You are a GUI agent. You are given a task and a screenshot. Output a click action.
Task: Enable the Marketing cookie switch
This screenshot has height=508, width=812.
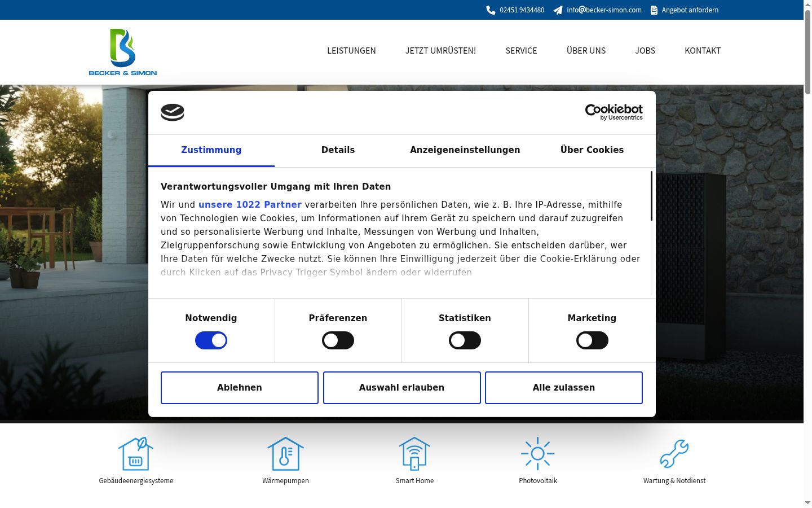pyautogui.click(x=592, y=340)
